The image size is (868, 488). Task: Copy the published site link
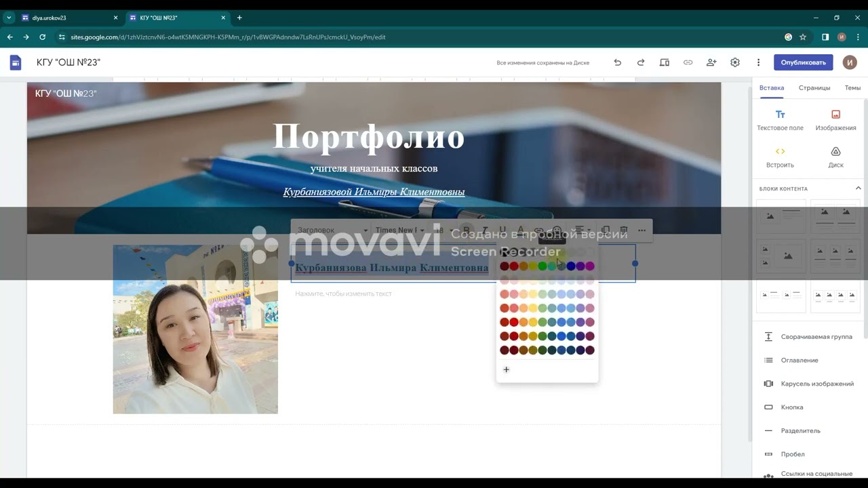688,62
